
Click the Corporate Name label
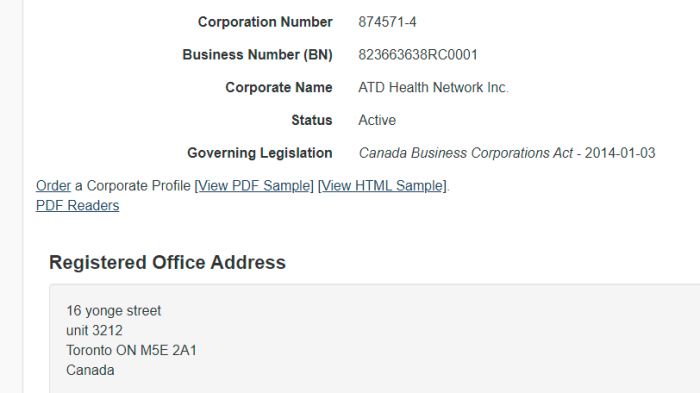[x=279, y=88]
